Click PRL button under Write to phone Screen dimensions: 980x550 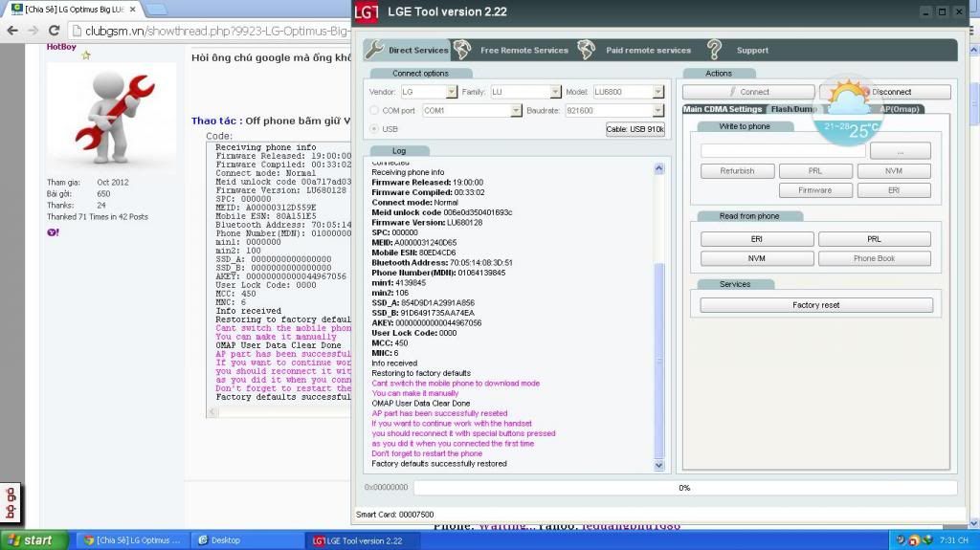pos(815,170)
